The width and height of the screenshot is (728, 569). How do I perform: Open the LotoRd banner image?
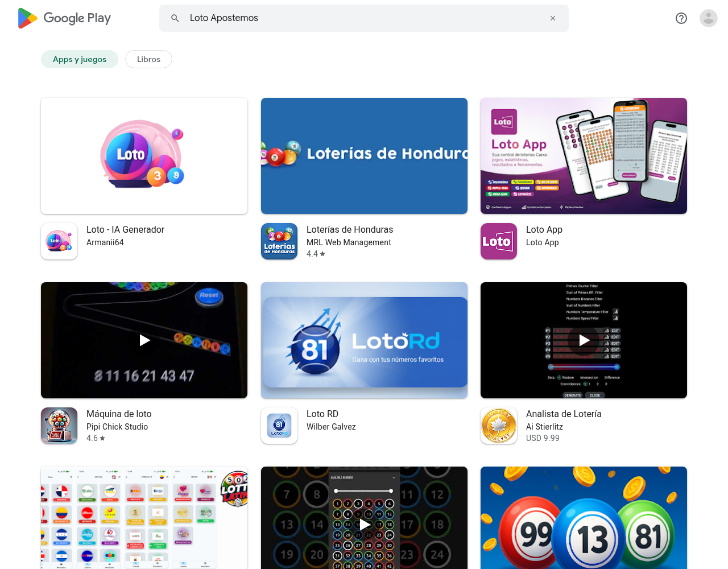364,340
